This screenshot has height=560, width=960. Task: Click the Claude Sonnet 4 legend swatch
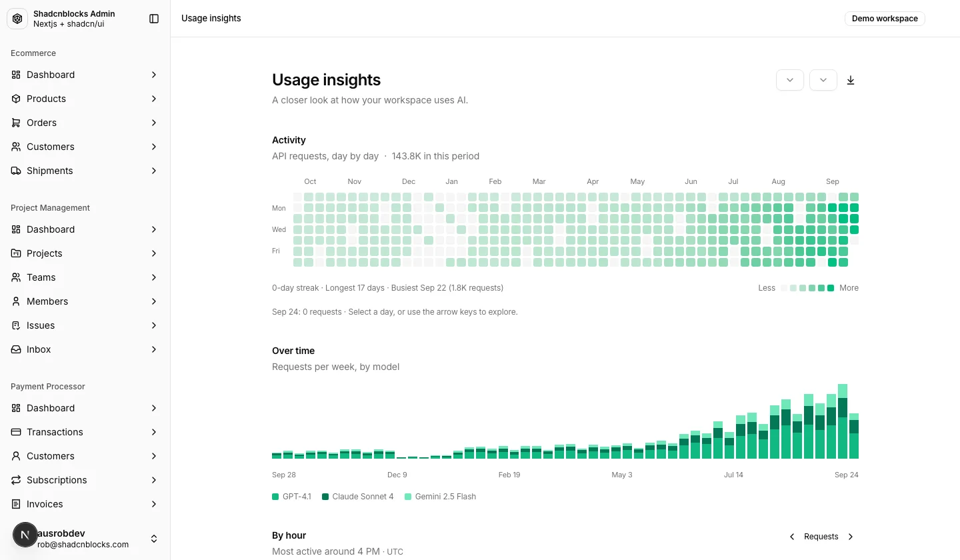(325, 497)
